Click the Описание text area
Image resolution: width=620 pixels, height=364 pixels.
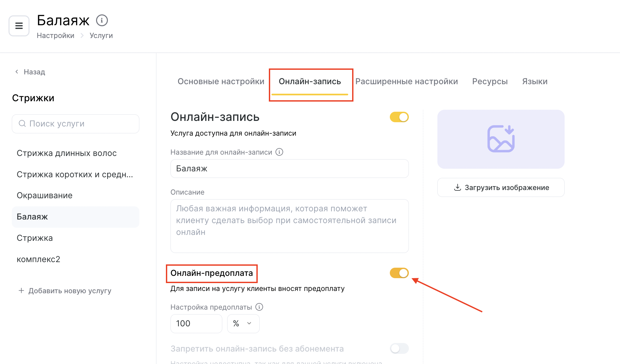[x=289, y=226]
